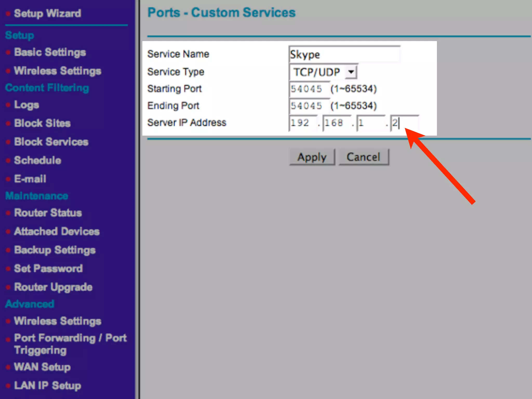The width and height of the screenshot is (532, 399).
Task: Select Block Sites menu entry
Action: pos(42,123)
